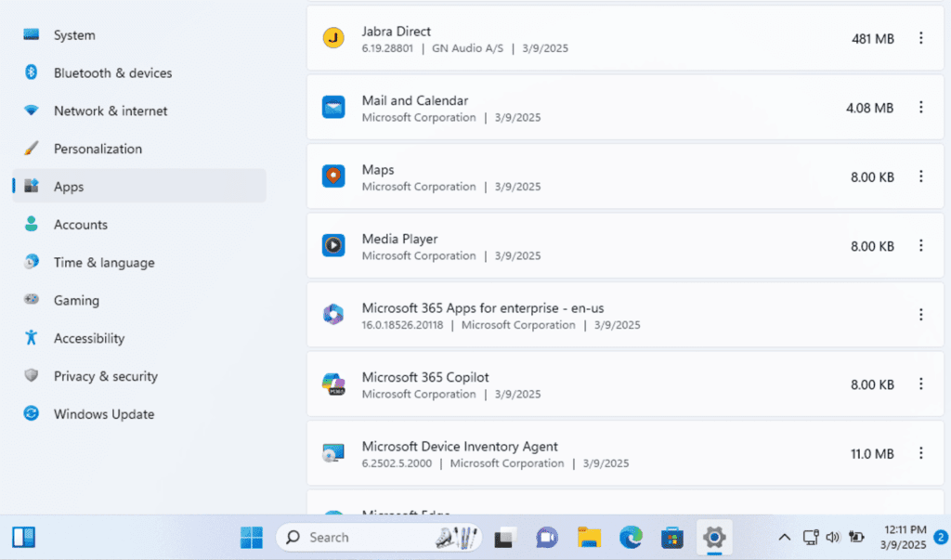Open more options for Maps
Image resolution: width=951 pixels, height=560 pixels.
point(921,176)
